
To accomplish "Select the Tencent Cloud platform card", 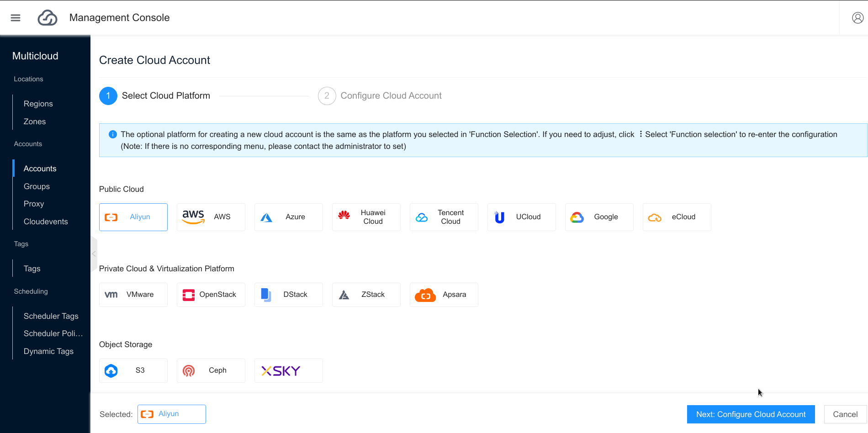I will tap(444, 217).
